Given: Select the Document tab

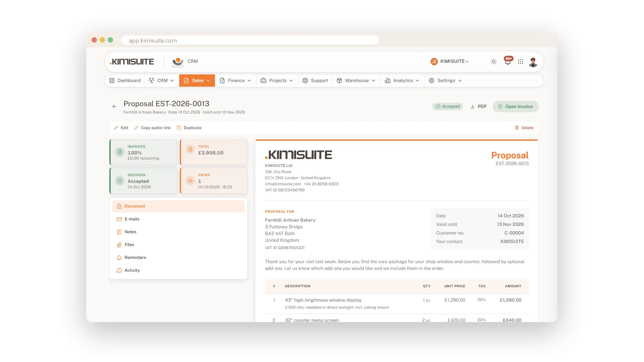Looking at the screenshot, I should (178, 206).
